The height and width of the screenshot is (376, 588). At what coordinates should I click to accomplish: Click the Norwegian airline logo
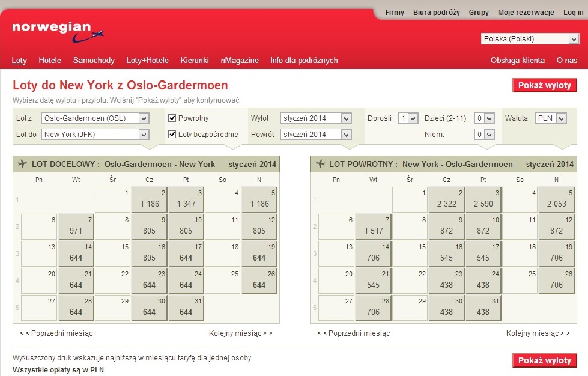coord(58,32)
